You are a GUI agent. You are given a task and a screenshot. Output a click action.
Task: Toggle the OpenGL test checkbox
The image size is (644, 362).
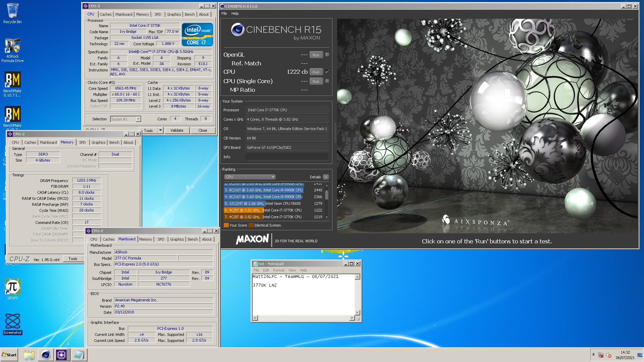(327, 54)
